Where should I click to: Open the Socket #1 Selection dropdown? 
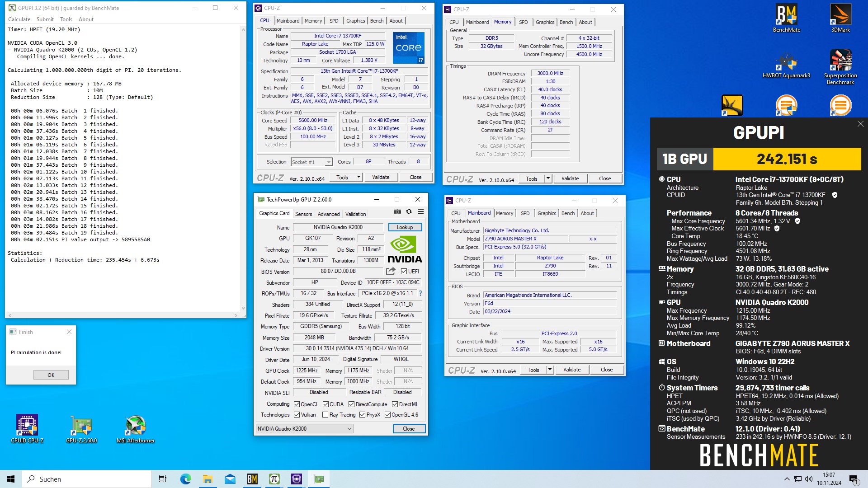(x=311, y=162)
